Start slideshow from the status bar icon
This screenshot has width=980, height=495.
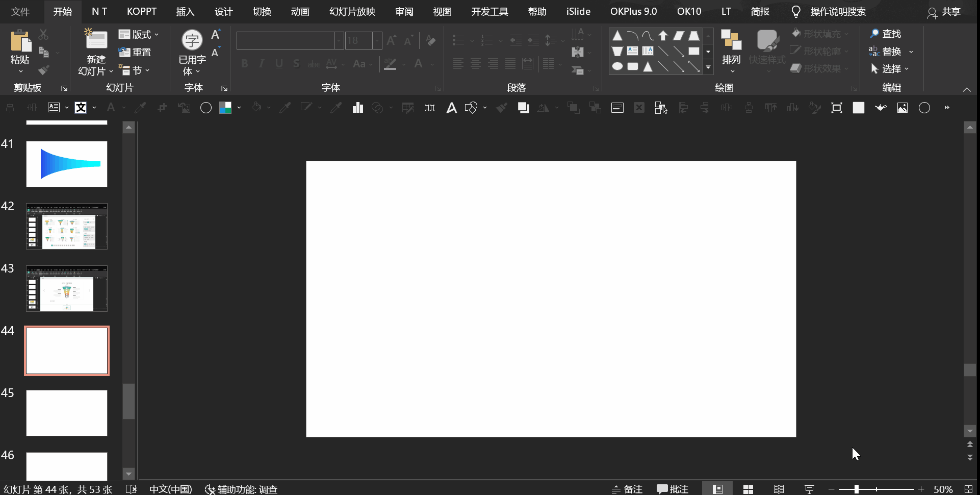tap(809, 489)
